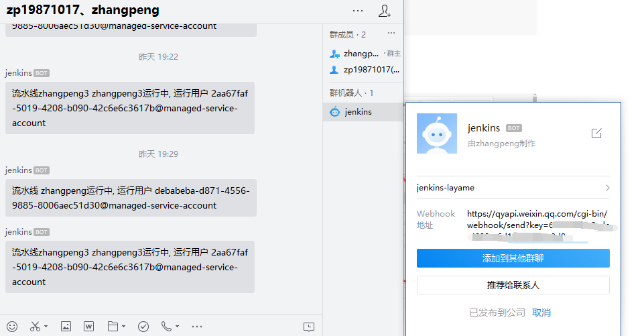Click the scissors screenshot tool
This screenshot has width=644, height=336.
(x=35, y=327)
